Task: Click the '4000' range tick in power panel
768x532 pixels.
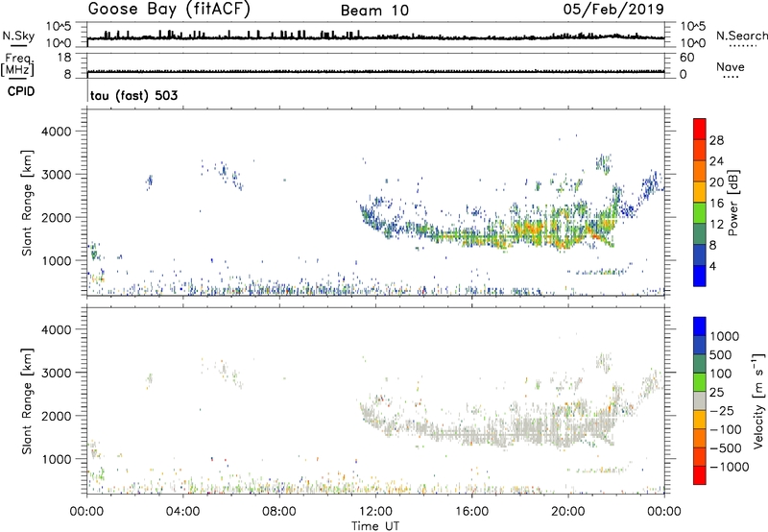Action: [x=57, y=132]
